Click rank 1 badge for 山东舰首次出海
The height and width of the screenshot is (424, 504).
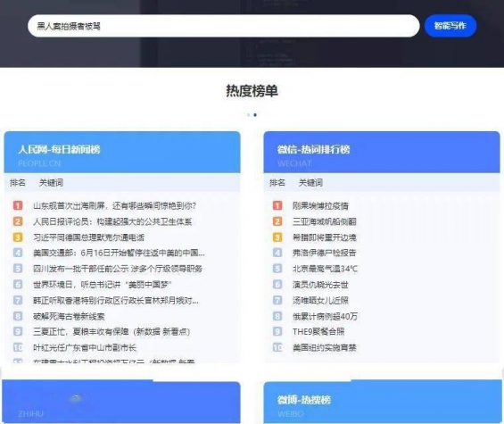point(18,205)
